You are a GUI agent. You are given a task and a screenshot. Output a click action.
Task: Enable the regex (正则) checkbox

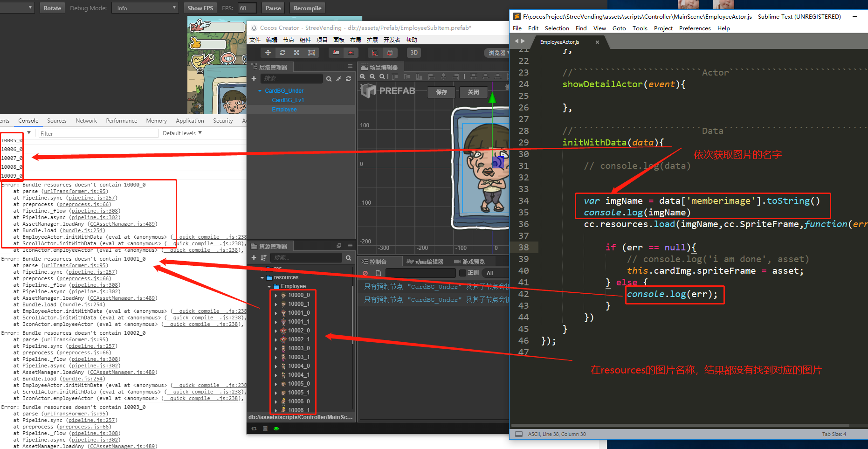coord(462,273)
